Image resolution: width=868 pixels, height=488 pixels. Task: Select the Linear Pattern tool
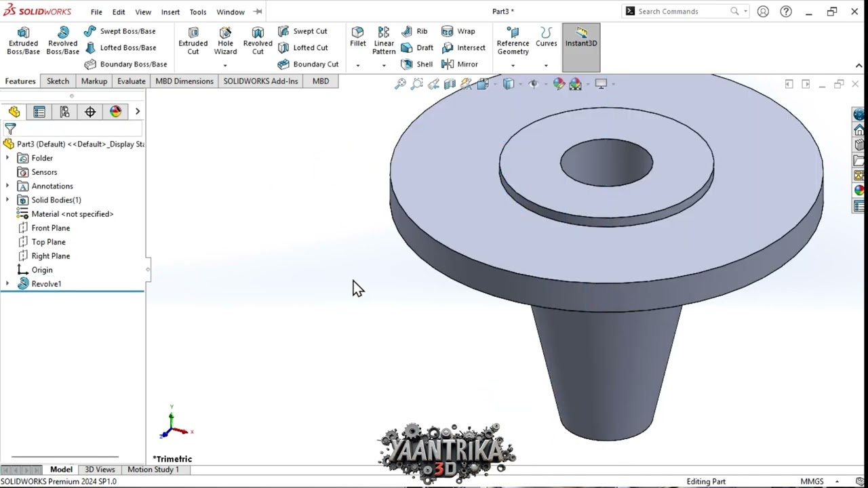384,41
